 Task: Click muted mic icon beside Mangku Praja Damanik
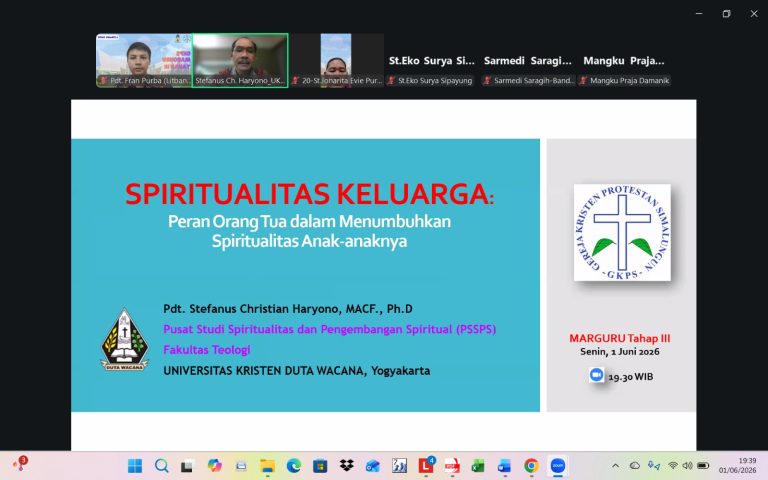[583, 81]
